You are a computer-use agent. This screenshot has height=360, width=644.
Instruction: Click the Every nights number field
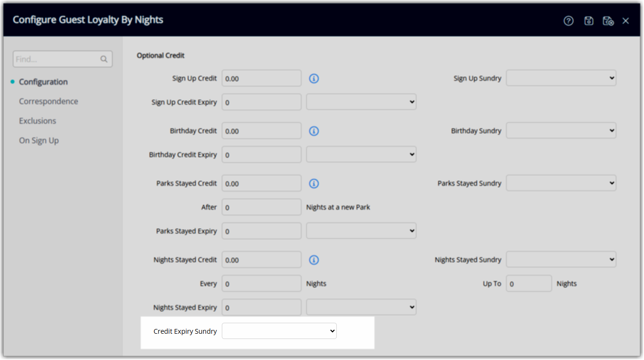pos(261,284)
